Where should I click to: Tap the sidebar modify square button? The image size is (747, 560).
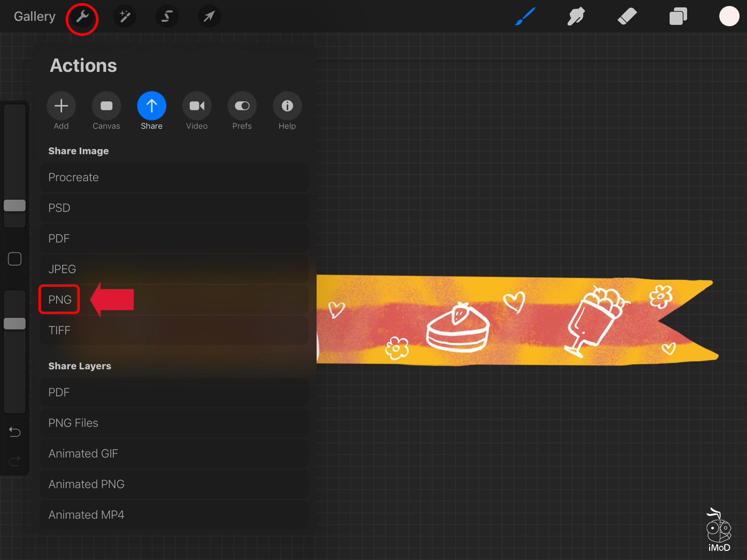pyautogui.click(x=14, y=258)
